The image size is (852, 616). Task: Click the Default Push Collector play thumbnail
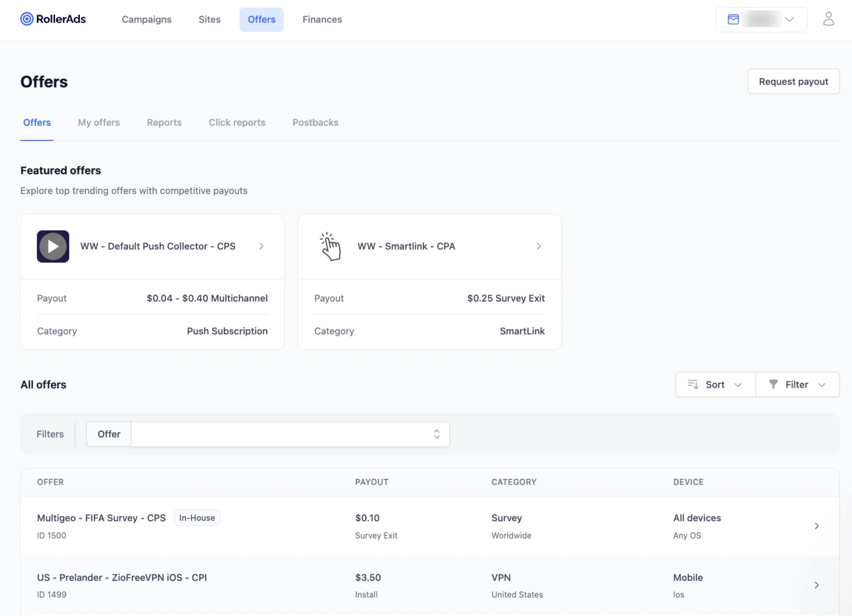(53, 246)
